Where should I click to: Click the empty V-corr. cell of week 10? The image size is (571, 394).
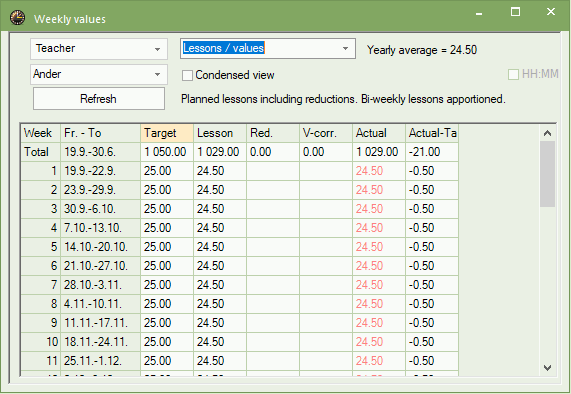(326, 342)
